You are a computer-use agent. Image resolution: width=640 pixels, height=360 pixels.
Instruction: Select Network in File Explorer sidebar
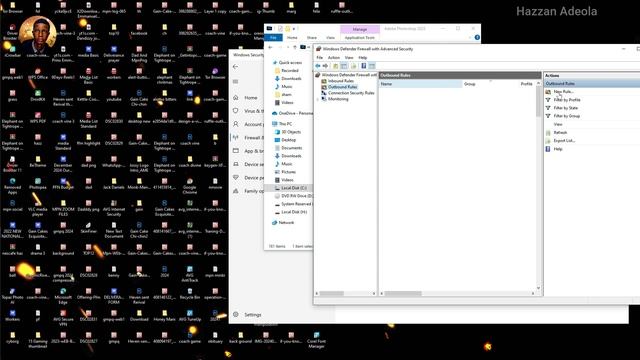pyautogui.click(x=286, y=223)
